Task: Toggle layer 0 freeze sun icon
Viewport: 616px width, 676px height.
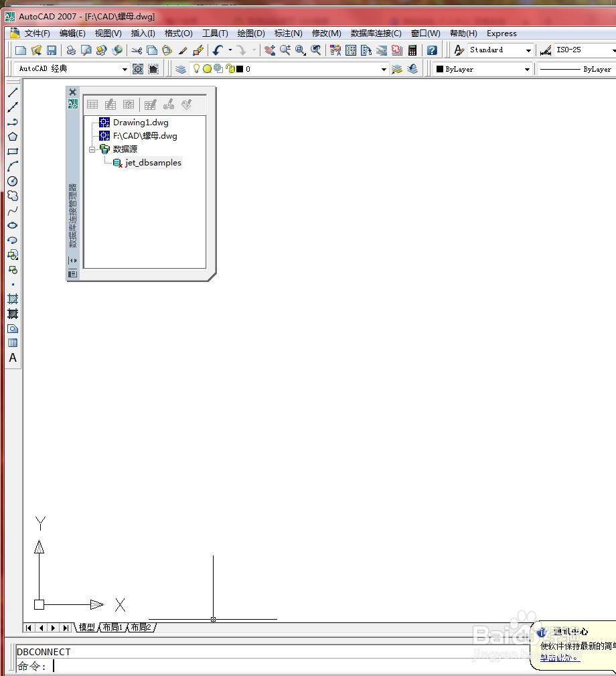Action: pyautogui.click(x=207, y=68)
